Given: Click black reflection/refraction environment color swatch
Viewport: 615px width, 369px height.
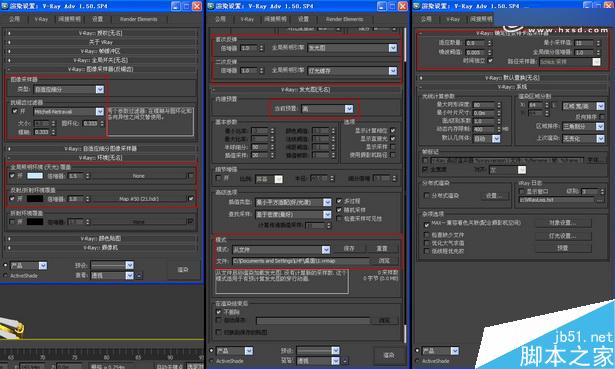Looking at the screenshot, I should click(x=35, y=199).
